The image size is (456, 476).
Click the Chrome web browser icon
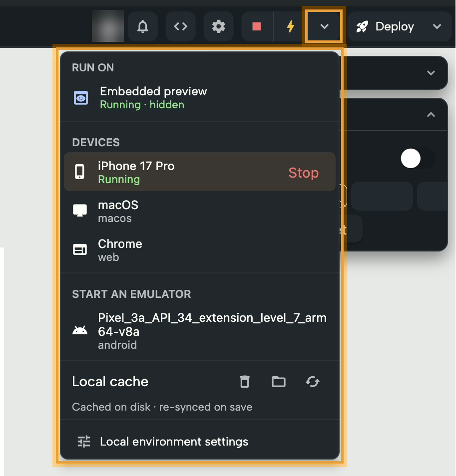pos(80,249)
